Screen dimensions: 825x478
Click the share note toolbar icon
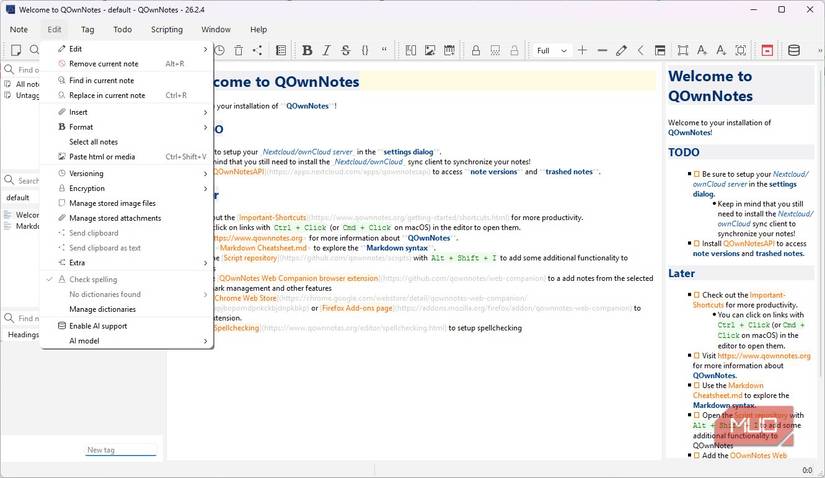257,50
